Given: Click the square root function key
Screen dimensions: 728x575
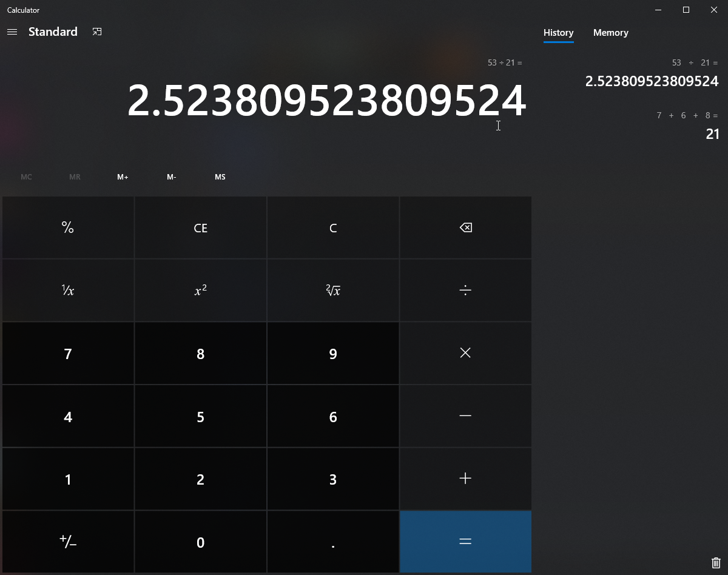Looking at the screenshot, I should 333,291.
